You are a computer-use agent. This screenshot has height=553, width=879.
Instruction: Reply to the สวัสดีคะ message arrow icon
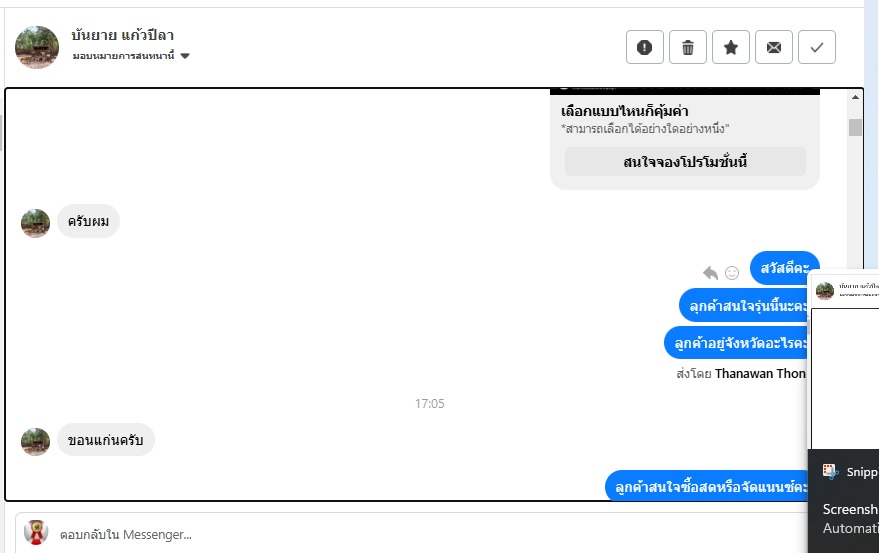tap(710, 273)
